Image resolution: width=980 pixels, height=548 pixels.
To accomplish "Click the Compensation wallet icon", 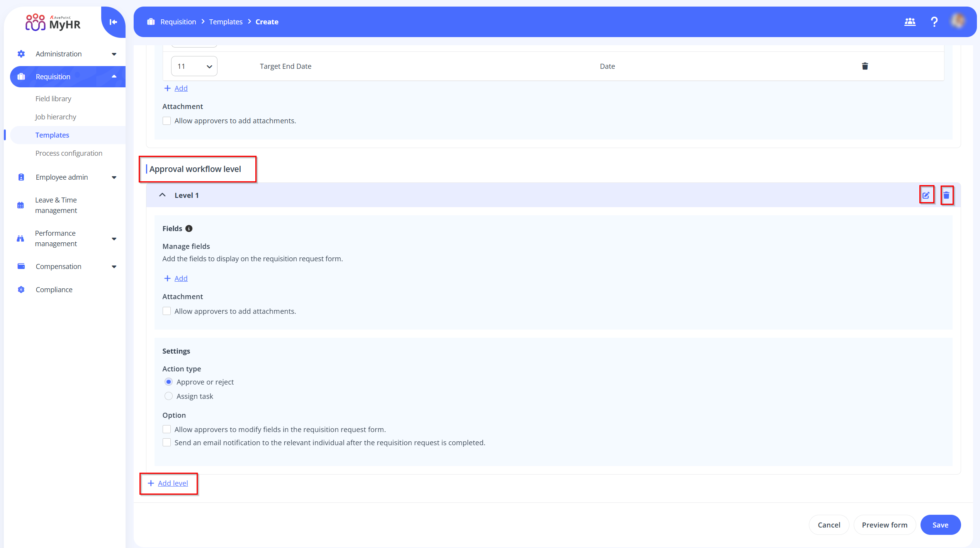I will pyautogui.click(x=21, y=266).
